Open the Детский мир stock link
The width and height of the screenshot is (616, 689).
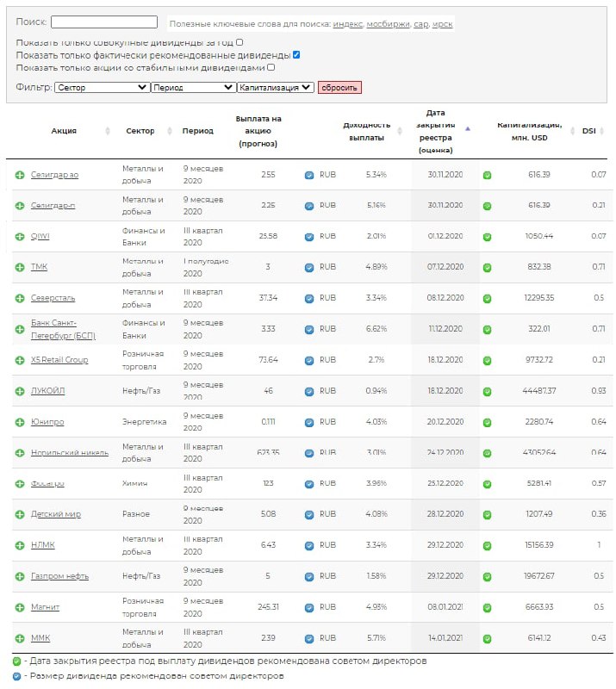click(x=56, y=514)
